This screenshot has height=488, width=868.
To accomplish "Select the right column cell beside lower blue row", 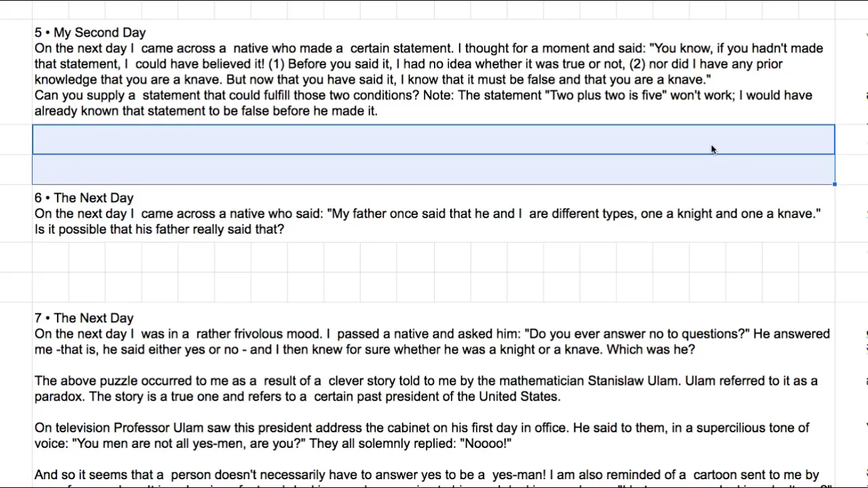I will (x=852, y=169).
